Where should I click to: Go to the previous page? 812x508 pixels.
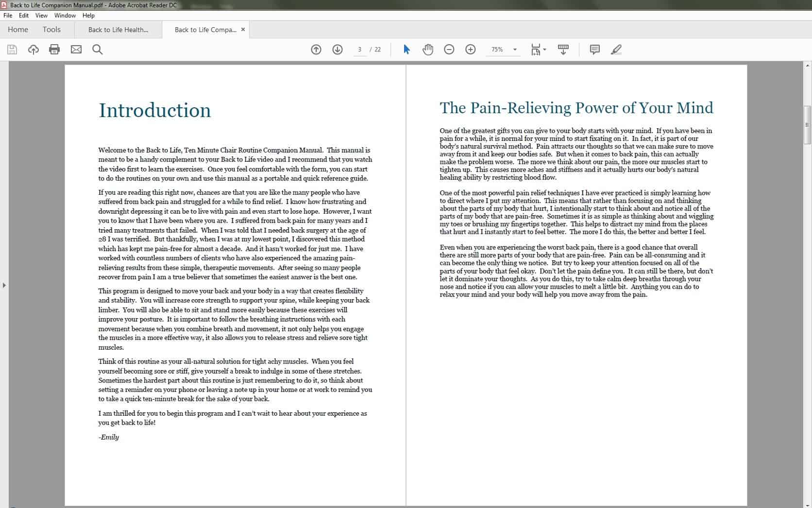coord(316,49)
